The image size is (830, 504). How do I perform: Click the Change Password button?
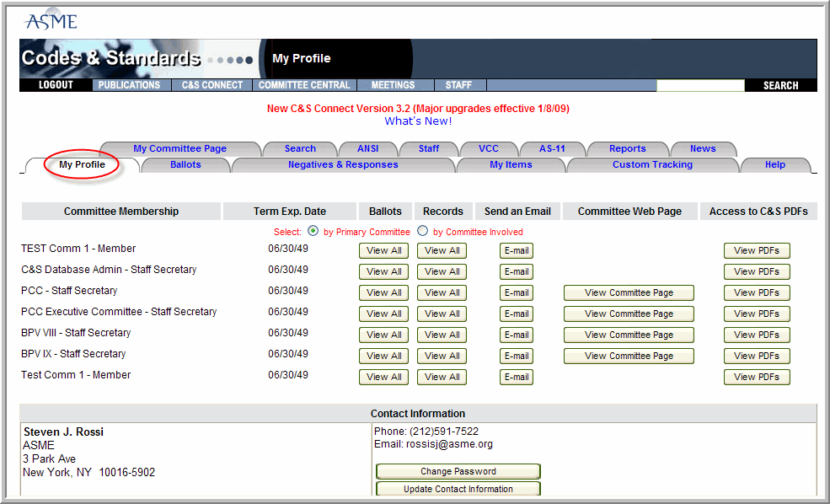pos(458,471)
